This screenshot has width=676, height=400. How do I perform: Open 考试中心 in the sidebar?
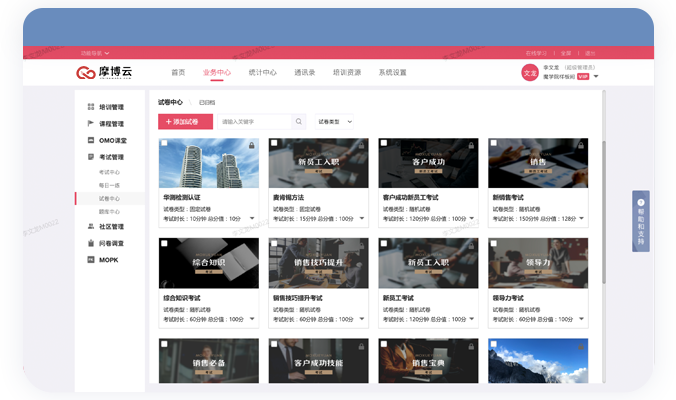point(110,172)
